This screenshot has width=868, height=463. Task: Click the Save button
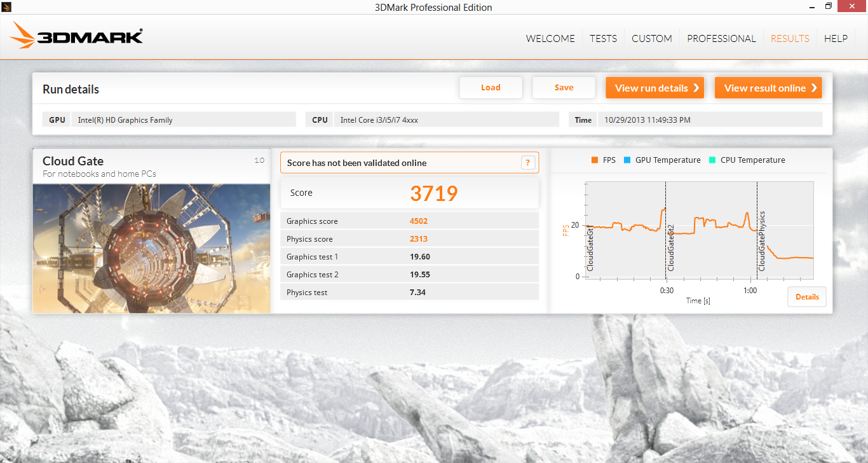click(564, 88)
